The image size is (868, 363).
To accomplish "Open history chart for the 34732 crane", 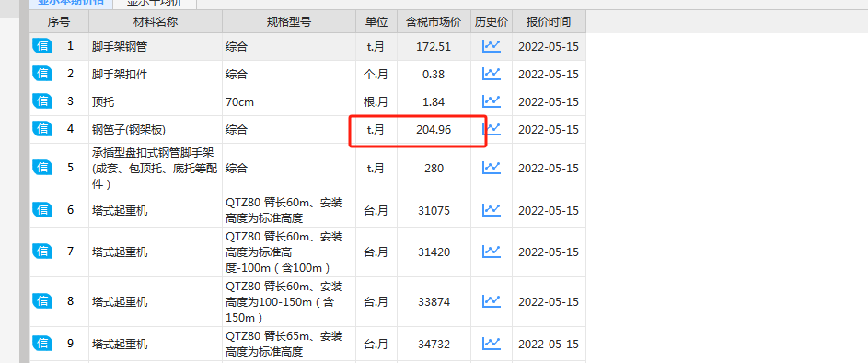I will coord(491,343).
